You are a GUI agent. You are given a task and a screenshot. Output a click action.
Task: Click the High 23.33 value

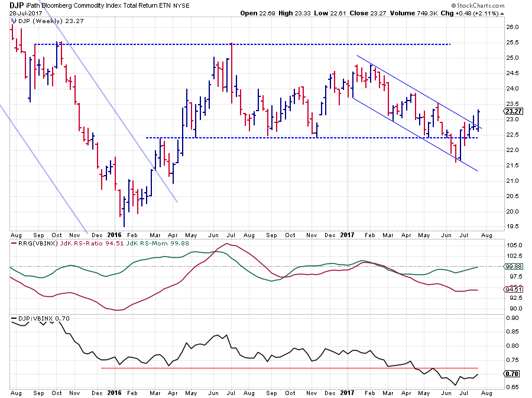tap(294, 13)
